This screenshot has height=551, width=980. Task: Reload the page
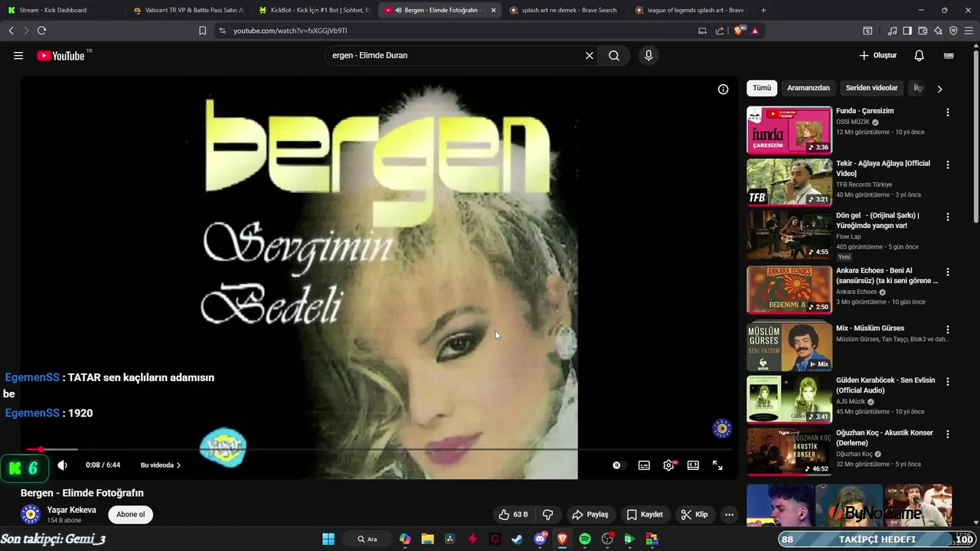pyautogui.click(x=41, y=31)
